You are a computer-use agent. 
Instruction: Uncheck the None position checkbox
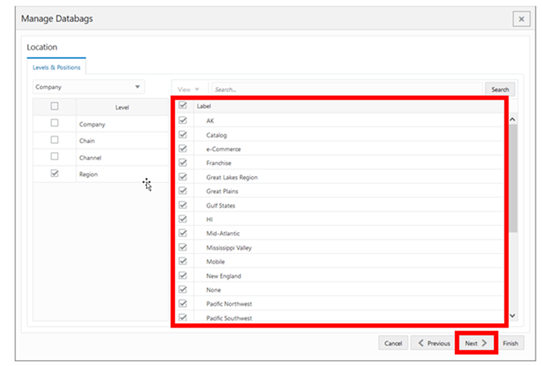[183, 289]
